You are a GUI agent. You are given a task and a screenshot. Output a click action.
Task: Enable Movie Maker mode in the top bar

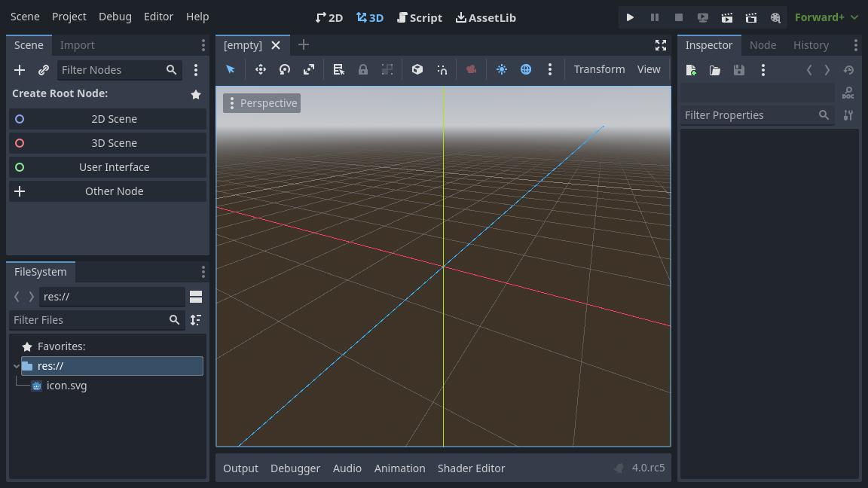[775, 17]
